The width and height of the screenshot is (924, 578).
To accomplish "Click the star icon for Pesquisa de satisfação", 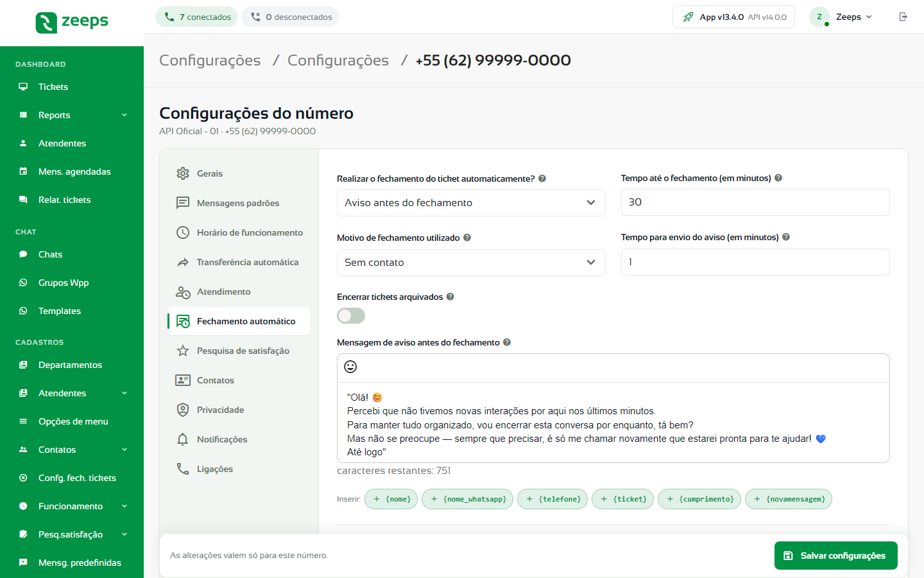I will [183, 351].
